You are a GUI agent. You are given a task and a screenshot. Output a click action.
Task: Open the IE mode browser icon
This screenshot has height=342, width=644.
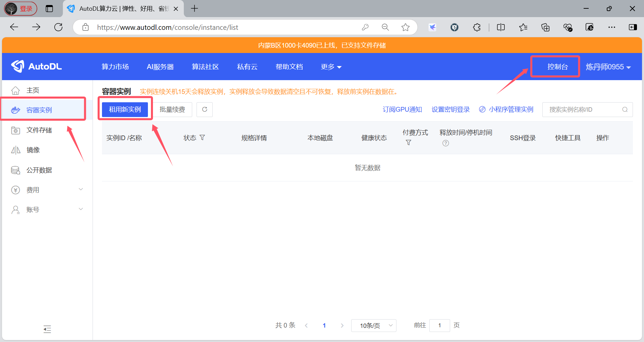590,27
